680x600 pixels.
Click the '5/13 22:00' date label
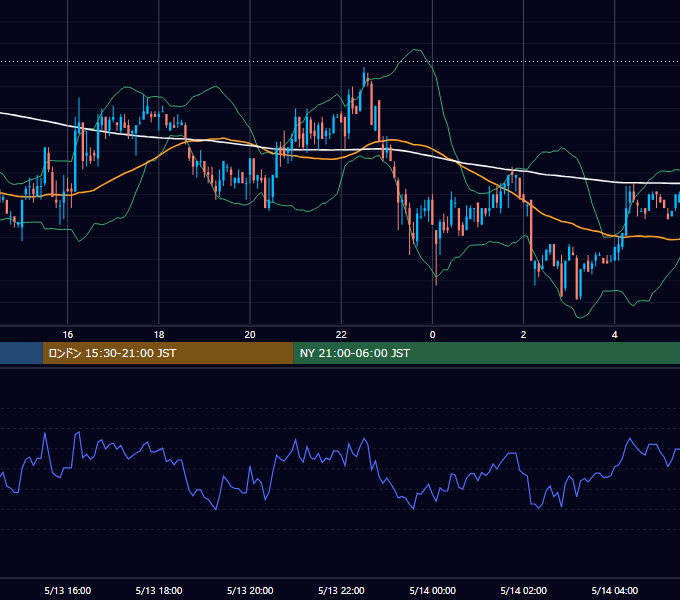click(x=341, y=590)
